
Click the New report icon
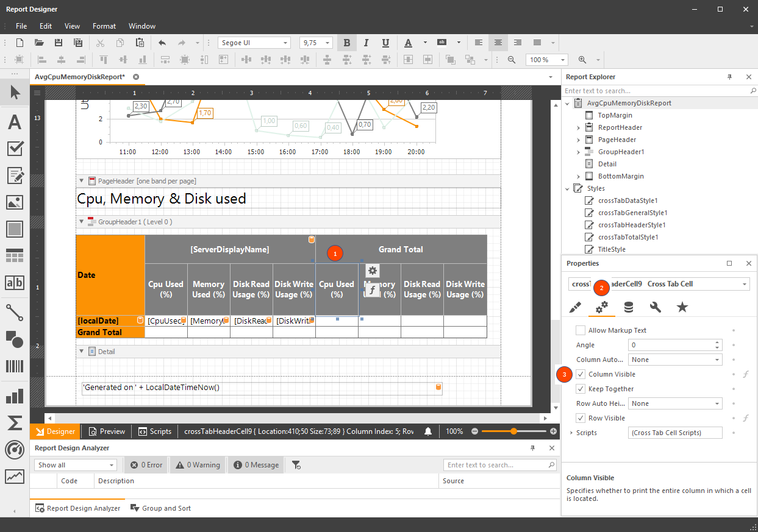coord(20,43)
